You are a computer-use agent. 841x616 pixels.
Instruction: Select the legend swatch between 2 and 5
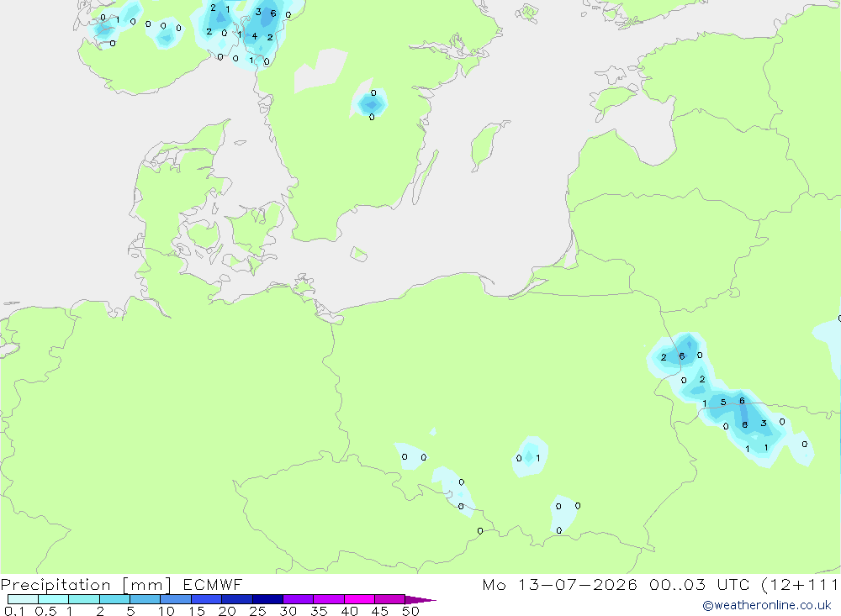114,599
